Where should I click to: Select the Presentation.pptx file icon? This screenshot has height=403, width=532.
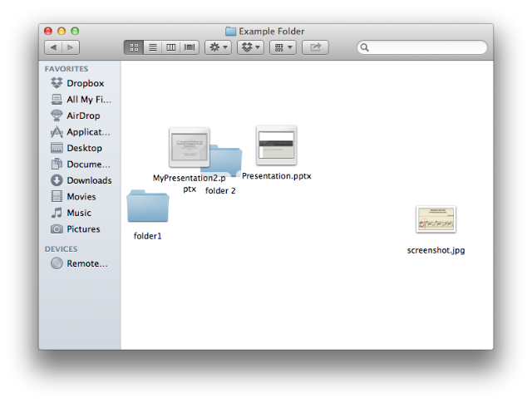pos(277,145)
